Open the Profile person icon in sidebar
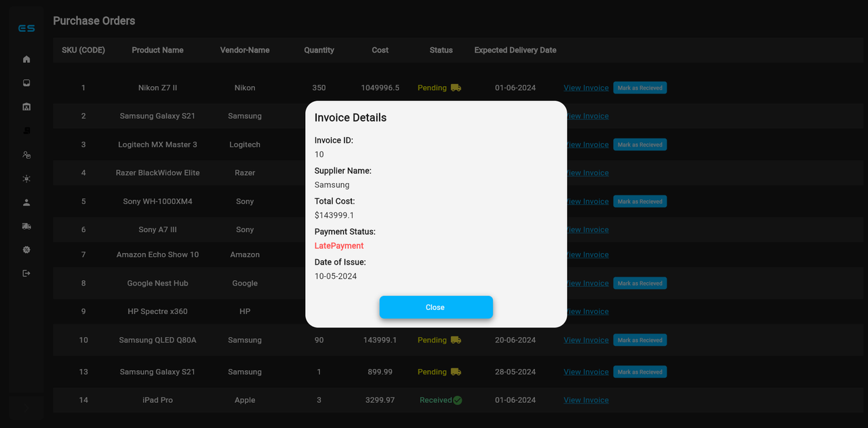868x428 pixels. [x=26, y=202]
